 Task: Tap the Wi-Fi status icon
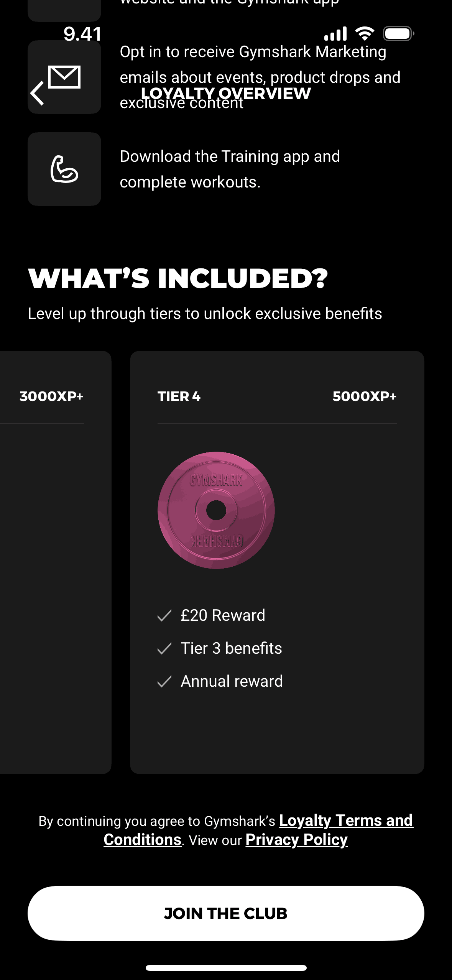click(x=365, y=34)
